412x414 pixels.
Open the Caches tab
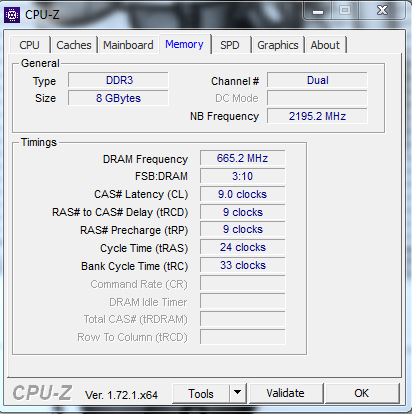point(74,45)
